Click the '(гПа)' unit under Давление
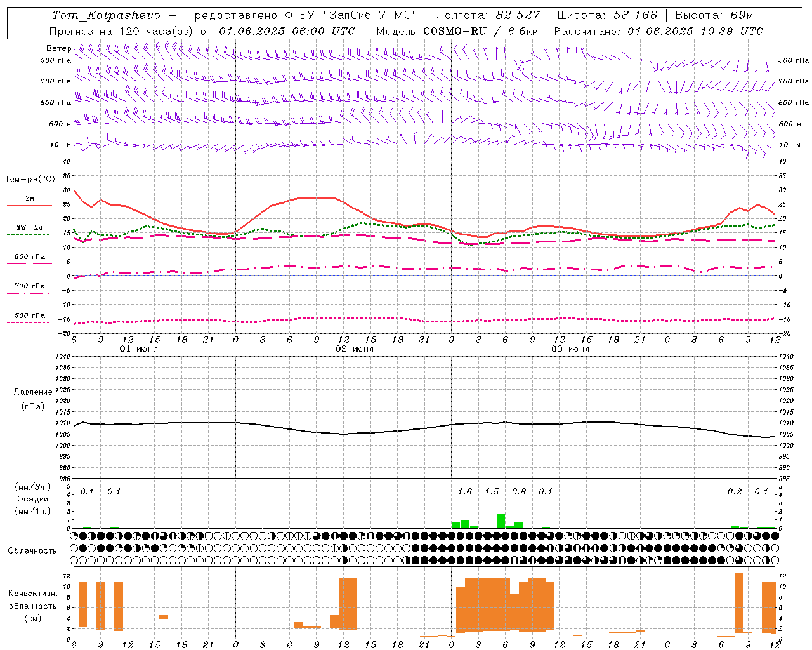This screenshot has width=812, height=650. point(33,406)
